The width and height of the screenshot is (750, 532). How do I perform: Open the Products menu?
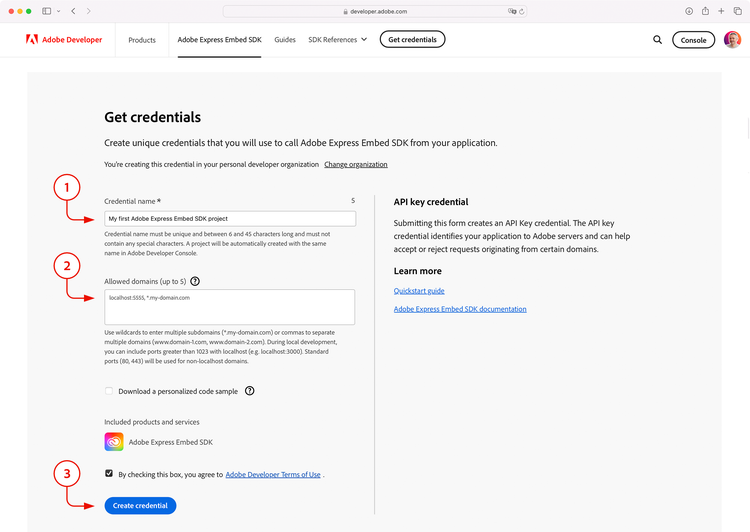(x=142, y=40)
